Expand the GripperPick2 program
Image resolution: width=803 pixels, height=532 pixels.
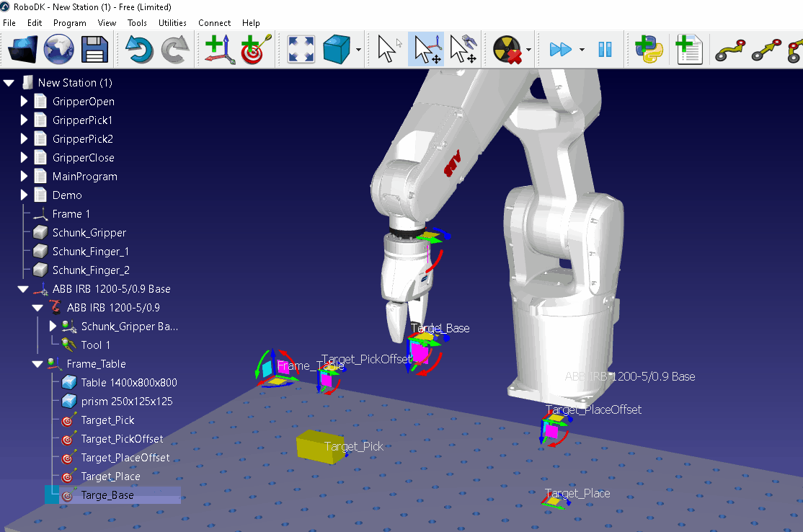[24, 138]
